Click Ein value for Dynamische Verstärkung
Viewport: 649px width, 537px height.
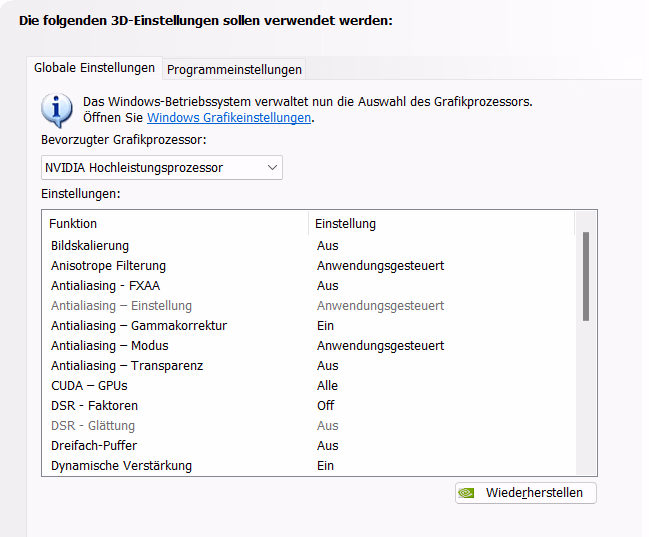pyautogui.click(x=325, y=465)
